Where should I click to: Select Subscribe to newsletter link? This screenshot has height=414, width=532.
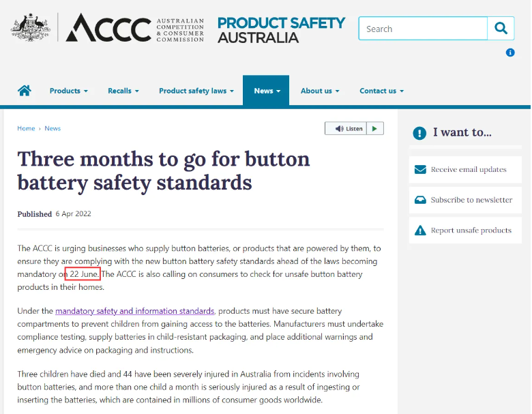[471, 200]
